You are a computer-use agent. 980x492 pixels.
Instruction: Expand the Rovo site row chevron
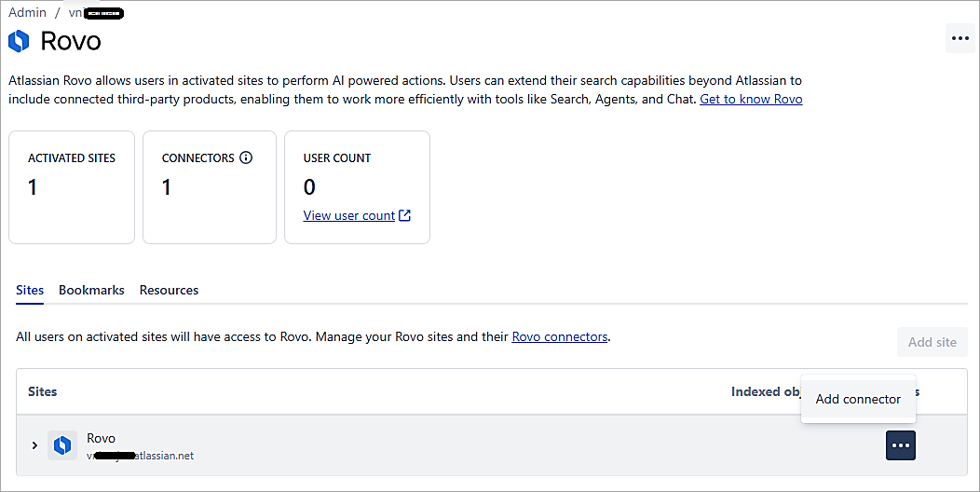34,445
